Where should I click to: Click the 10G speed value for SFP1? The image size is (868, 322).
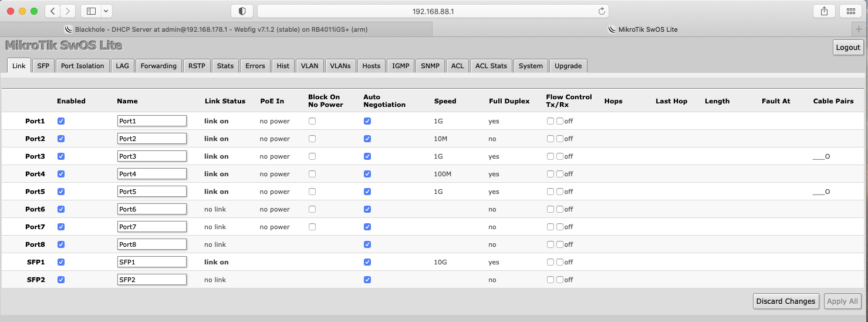[441, 262]
